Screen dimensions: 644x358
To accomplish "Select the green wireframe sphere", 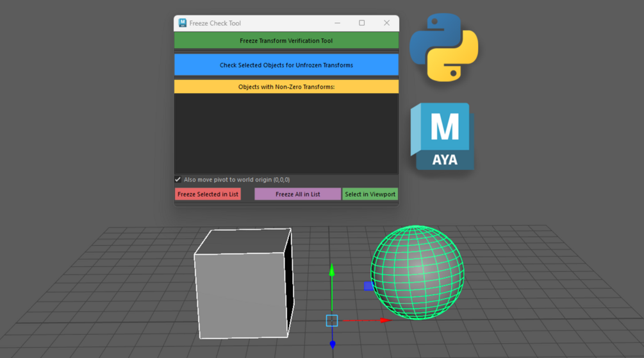I will pos(417,273).
